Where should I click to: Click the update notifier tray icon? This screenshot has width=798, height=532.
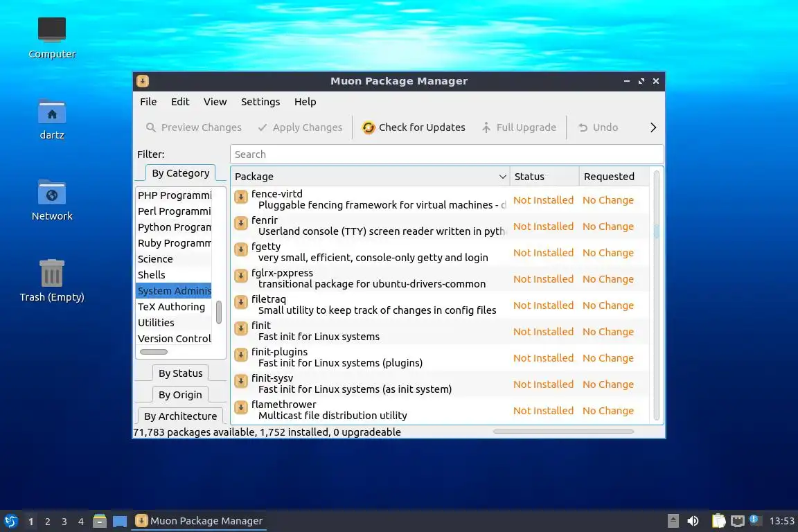755,520
